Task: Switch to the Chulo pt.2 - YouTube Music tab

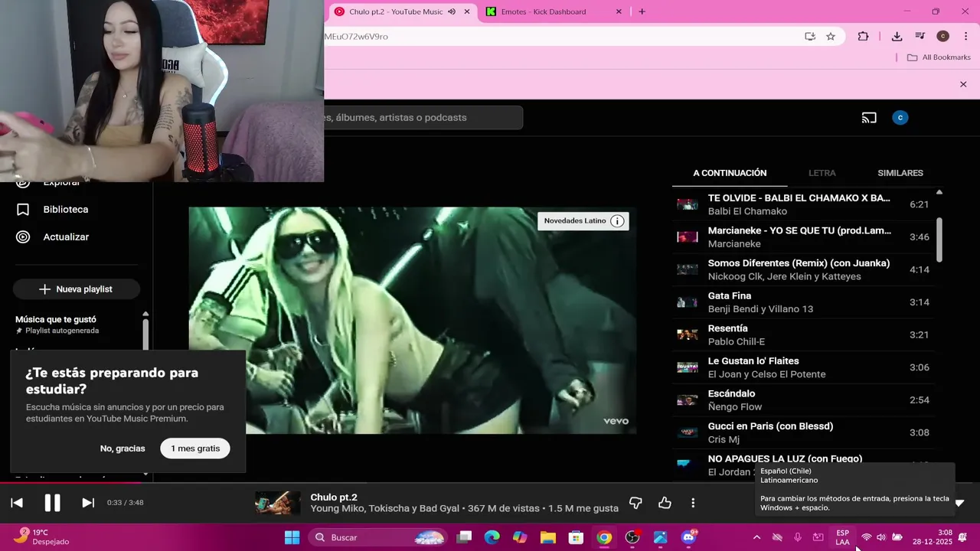Action: 396,11
